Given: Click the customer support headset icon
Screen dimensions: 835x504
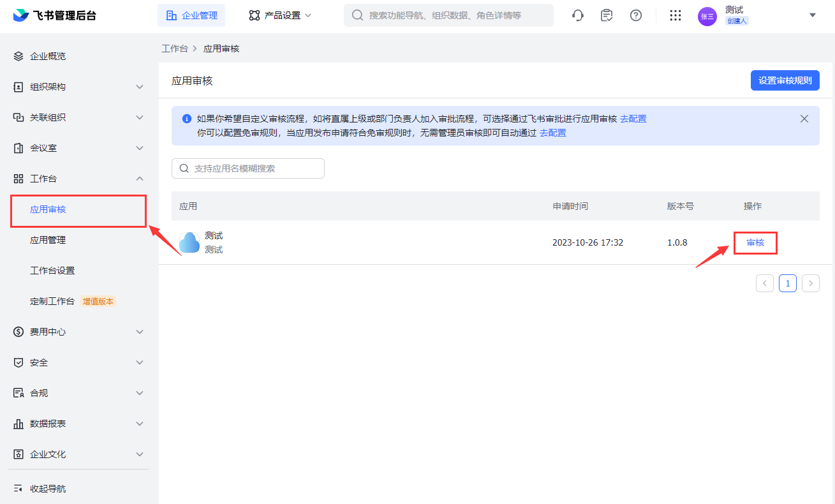Looking at the screenshot, I should pos(578,15).
